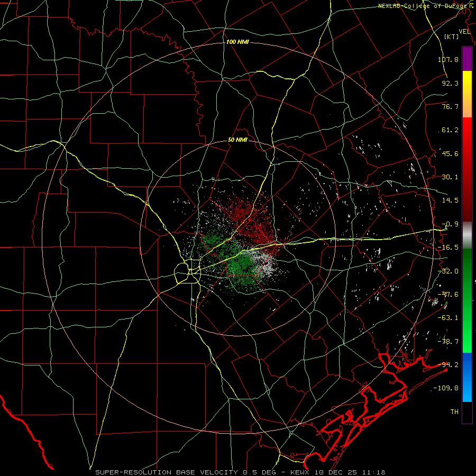This screenshot has width=476, height=476.
Task: Select the -109.8 scale value
Action: (446, 388)
